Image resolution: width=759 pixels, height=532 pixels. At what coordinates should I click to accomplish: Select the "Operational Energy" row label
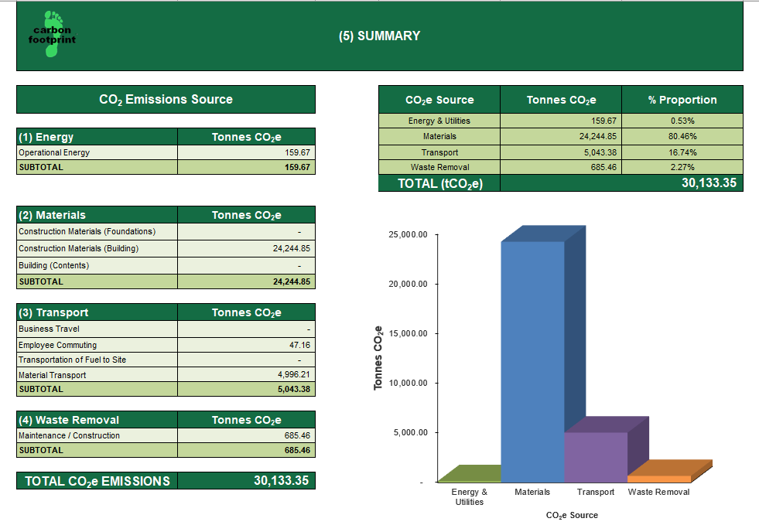[54, 152]
